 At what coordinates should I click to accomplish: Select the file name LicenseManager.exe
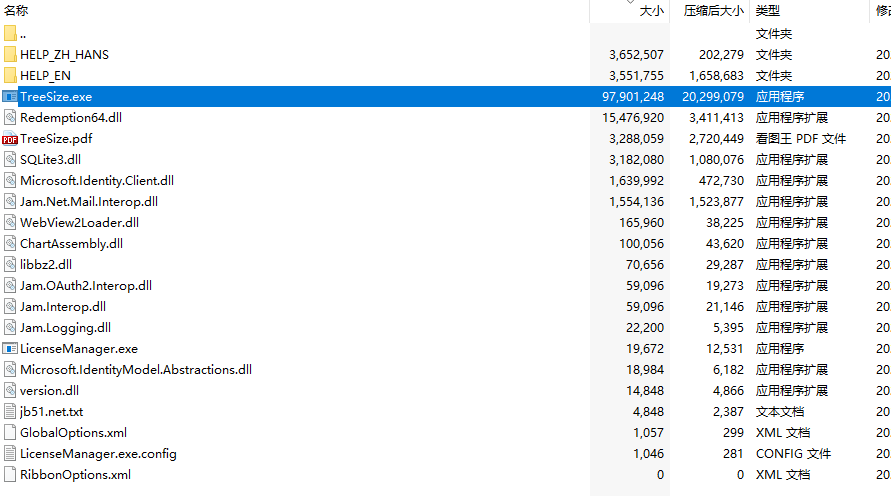tap(78, 349)
